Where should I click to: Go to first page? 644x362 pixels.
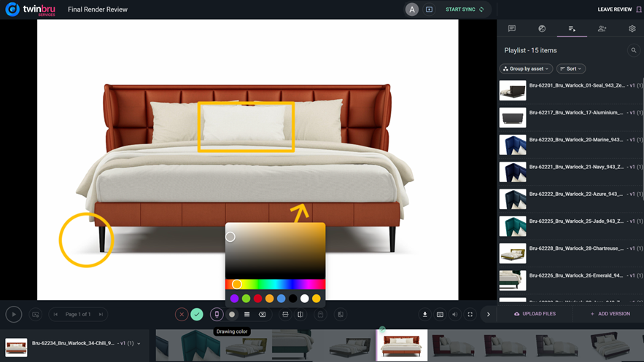[55, 315]
